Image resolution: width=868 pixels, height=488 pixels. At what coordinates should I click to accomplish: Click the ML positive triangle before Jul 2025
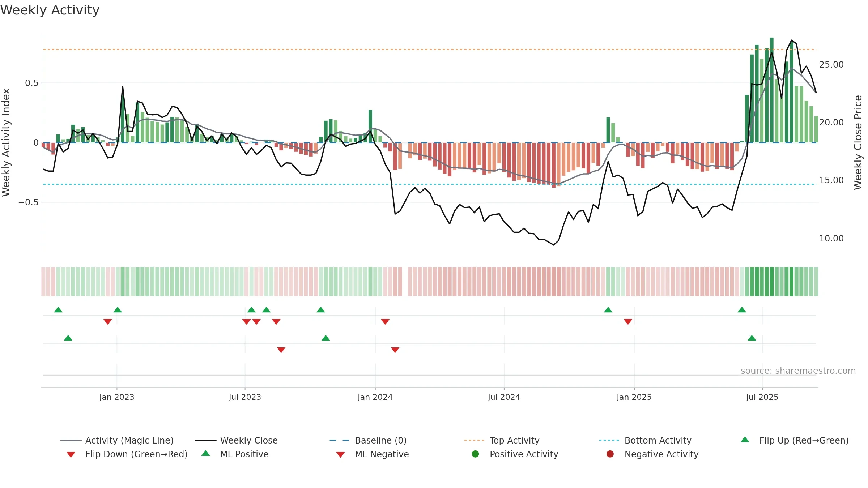point(752,338)
